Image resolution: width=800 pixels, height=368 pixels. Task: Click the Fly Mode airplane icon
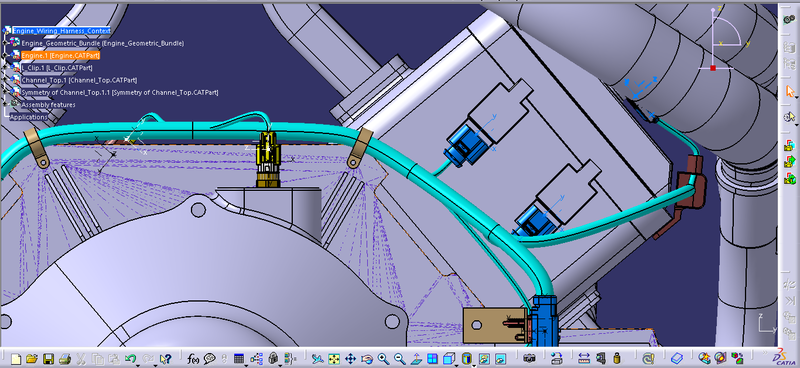[317, 359]
